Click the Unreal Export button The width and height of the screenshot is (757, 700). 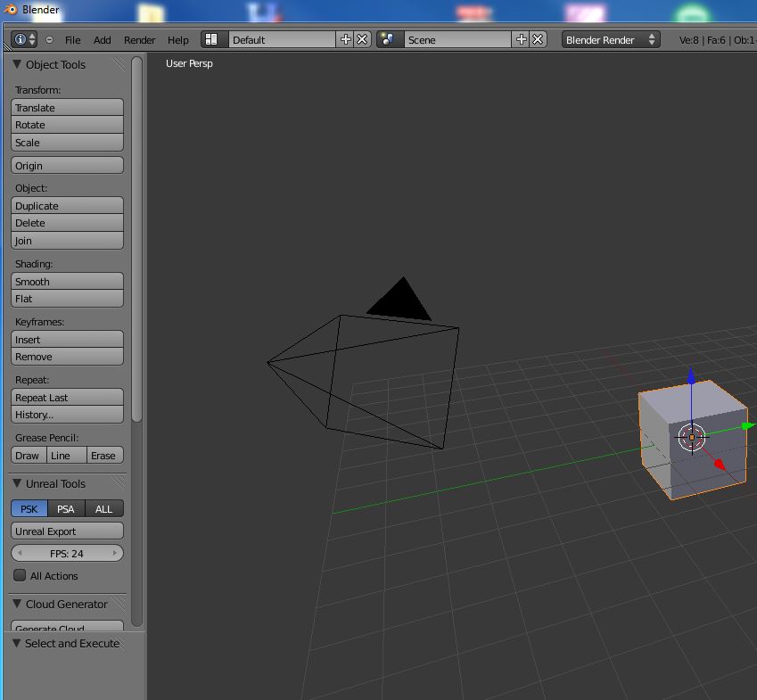tap(67, 531)
